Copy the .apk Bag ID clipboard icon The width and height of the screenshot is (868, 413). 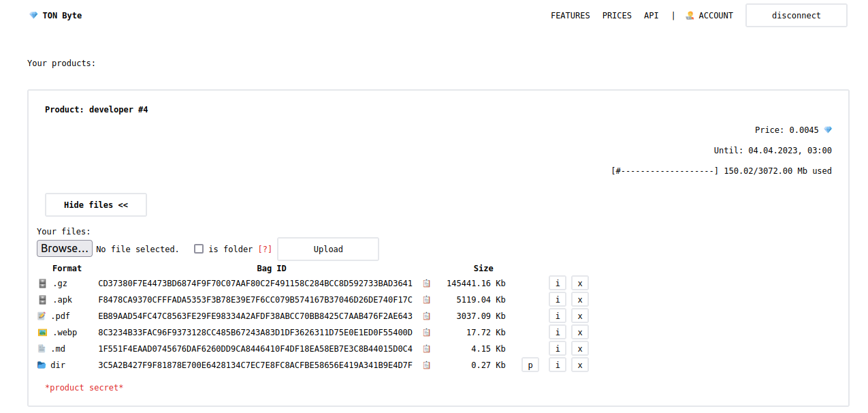427,300
